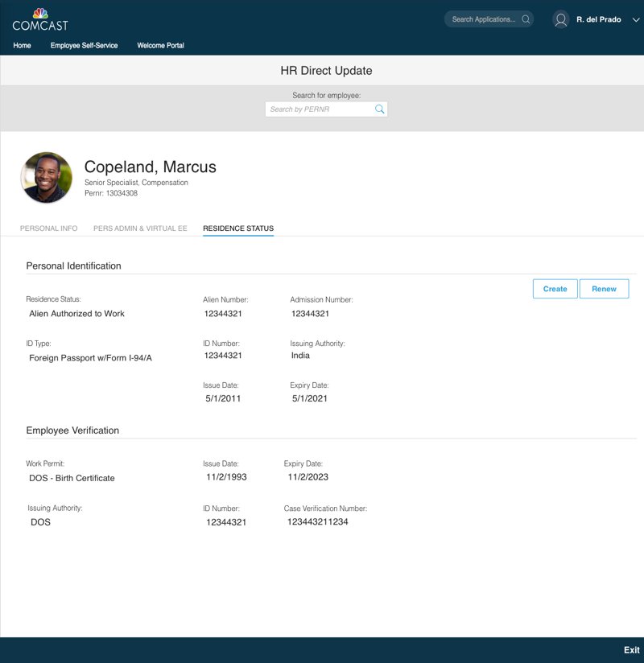Image resolution: width=644 pixels, height=663 pixels.
Task: Switch to the Personal Info tab
Action: click(48, 229)
